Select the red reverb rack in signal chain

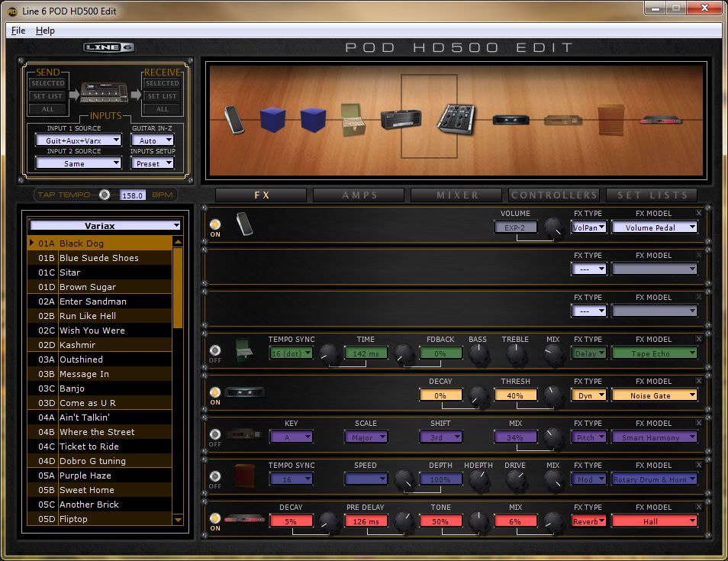point(661,121)
